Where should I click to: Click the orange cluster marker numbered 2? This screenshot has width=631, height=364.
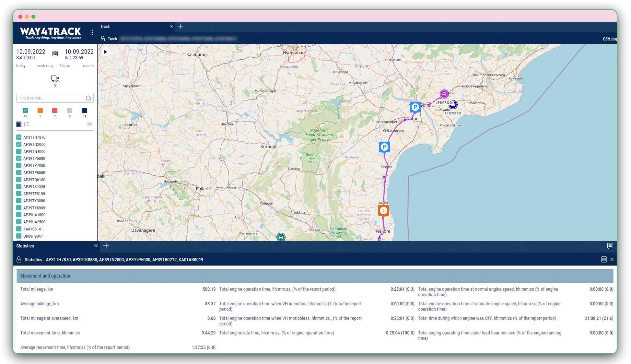tap(383, 211)
